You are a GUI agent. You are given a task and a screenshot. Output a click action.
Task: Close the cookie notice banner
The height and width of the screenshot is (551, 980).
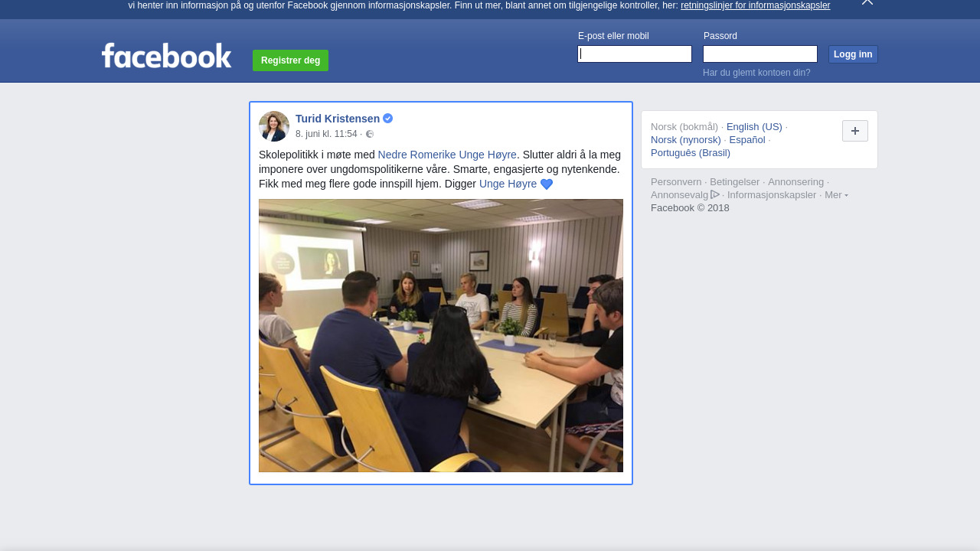(x=867, y=2)
